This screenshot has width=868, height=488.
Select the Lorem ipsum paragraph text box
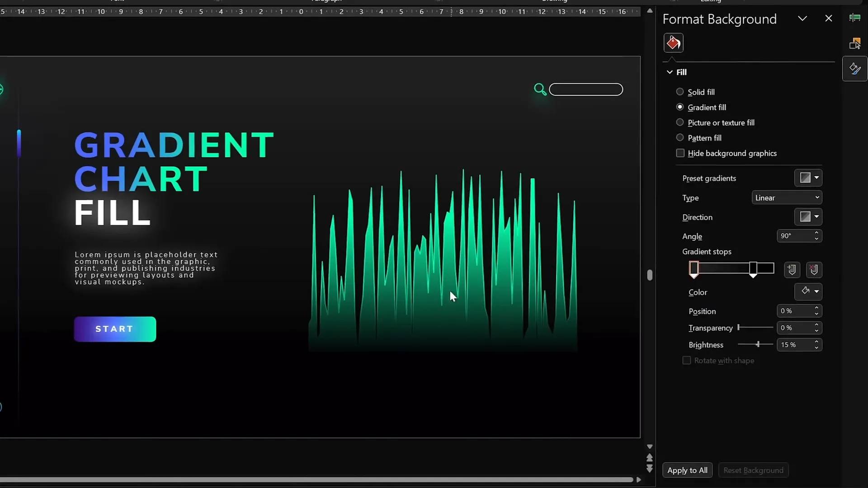click(x=146, y=268)
